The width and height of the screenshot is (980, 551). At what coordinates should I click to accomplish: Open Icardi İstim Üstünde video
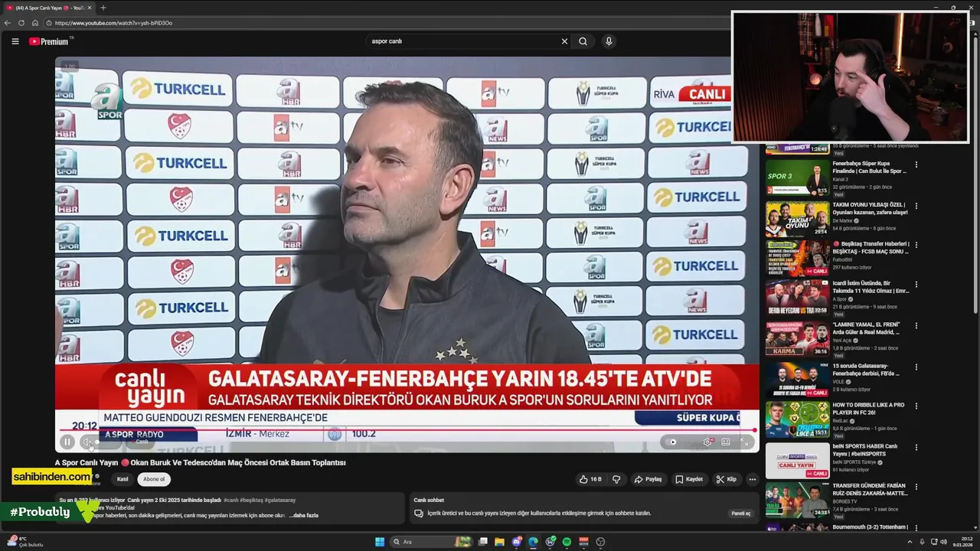[871, 287]
